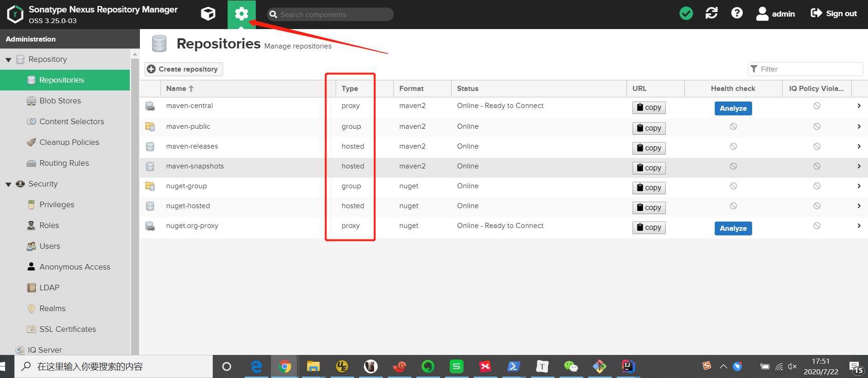Open maven-public row chevron
868x378 pixels.
pyautogui.click(x=859, y=126)
